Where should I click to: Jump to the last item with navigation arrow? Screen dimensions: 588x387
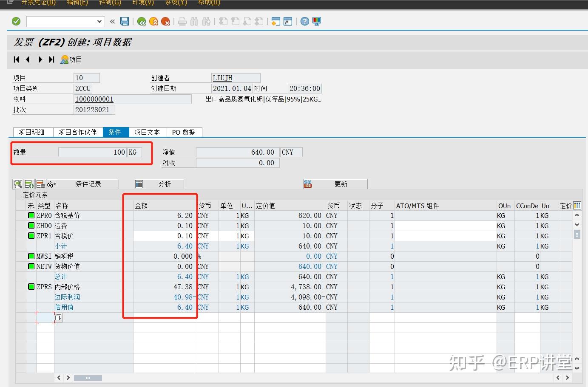pyautogui.click(x=51, y=59)
